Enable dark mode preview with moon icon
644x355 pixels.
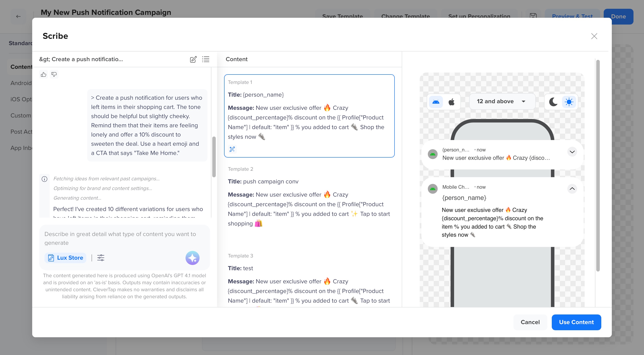coord(553,102)
